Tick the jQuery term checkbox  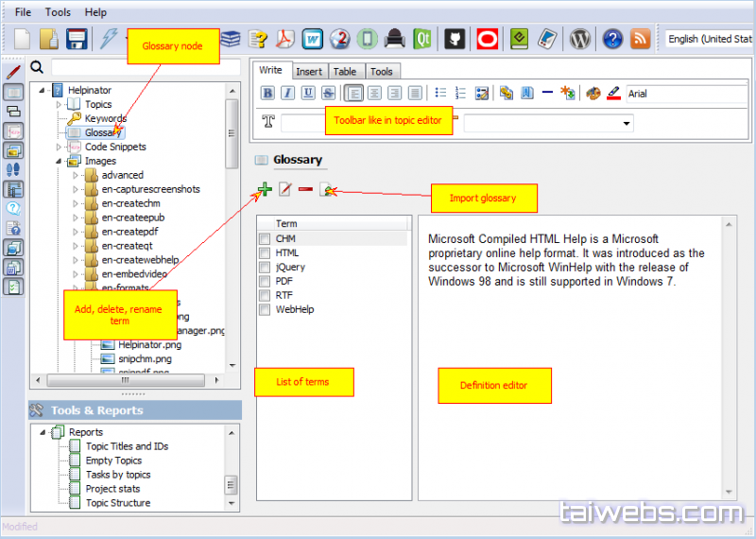pyautogui.click(x=265, y=268)
